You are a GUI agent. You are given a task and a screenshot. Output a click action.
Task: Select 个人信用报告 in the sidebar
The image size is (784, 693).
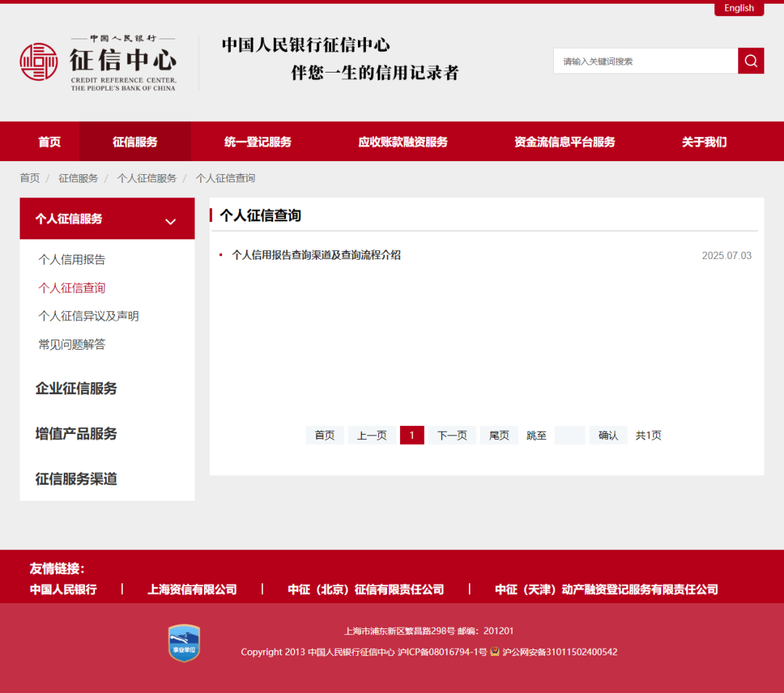point(72,259)
